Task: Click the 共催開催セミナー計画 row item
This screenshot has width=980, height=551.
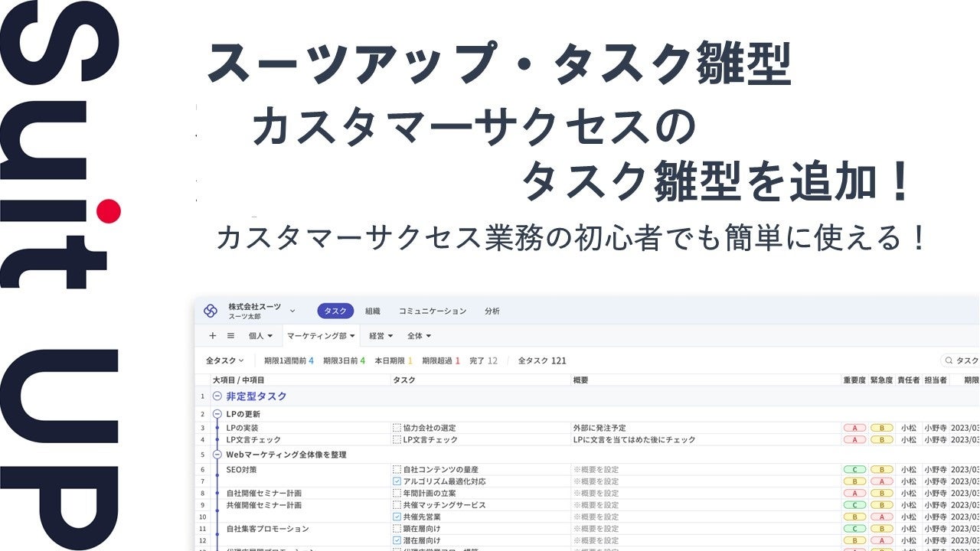Action: [x=264, y=505]
